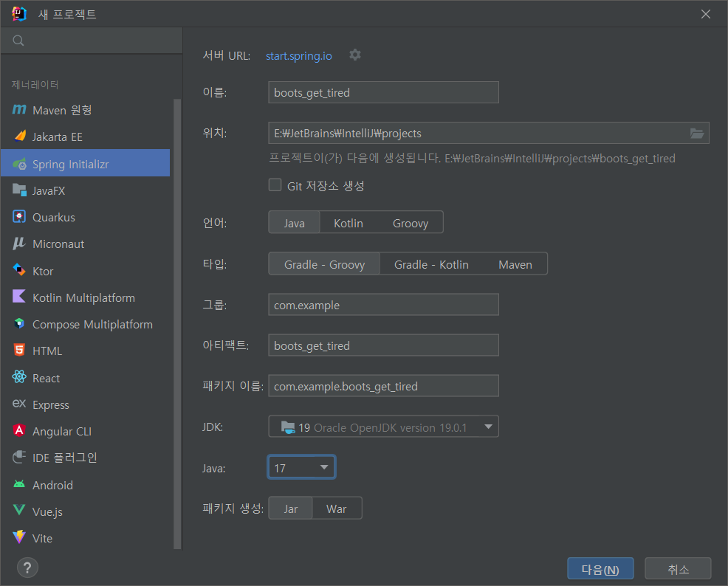Click the Compose Multiplatform icon

click(19, 323)
